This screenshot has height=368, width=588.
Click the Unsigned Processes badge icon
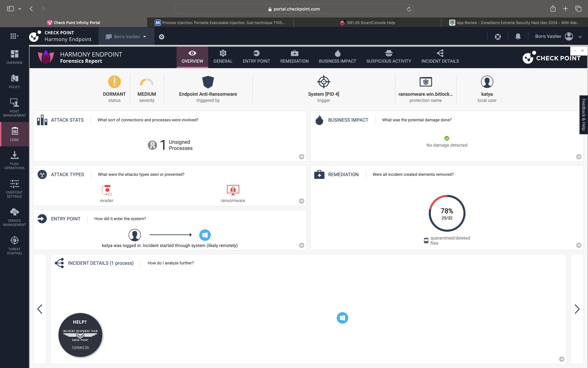click(x=152, y=145)
